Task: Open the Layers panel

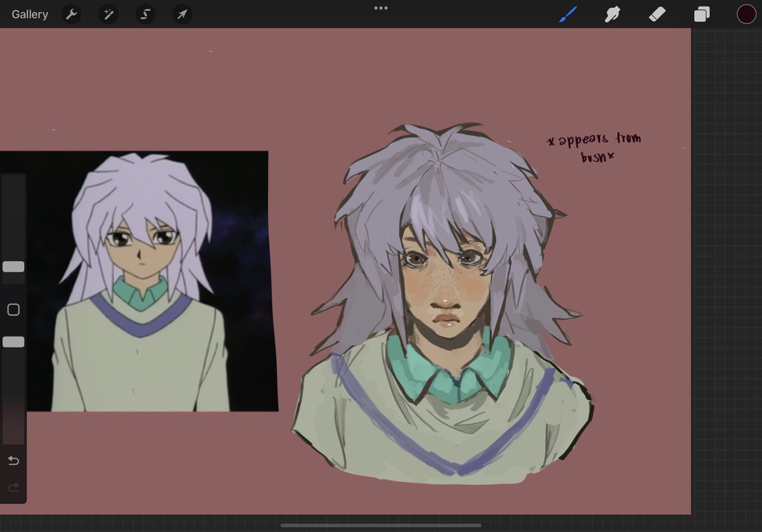Action: click(x=702, y=14)
